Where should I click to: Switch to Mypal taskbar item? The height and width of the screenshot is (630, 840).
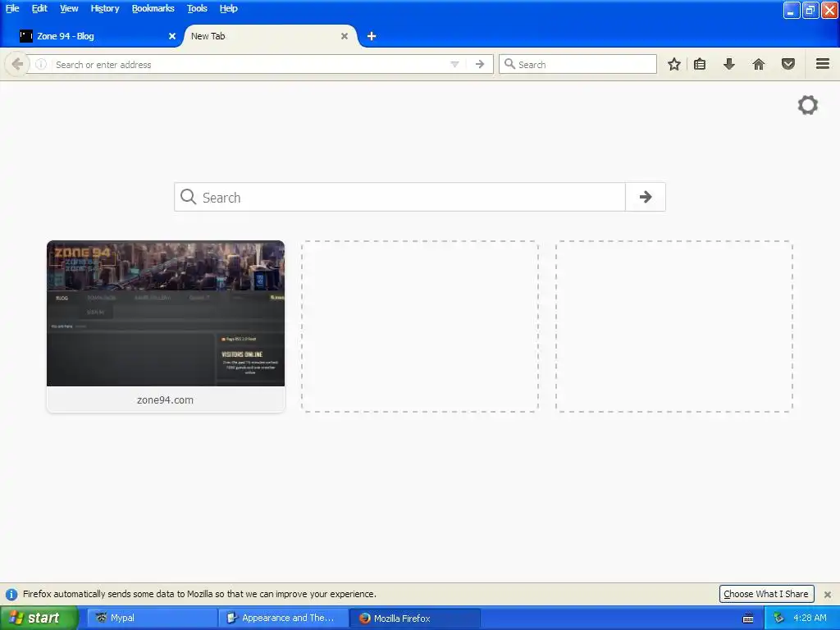point(152,619)
